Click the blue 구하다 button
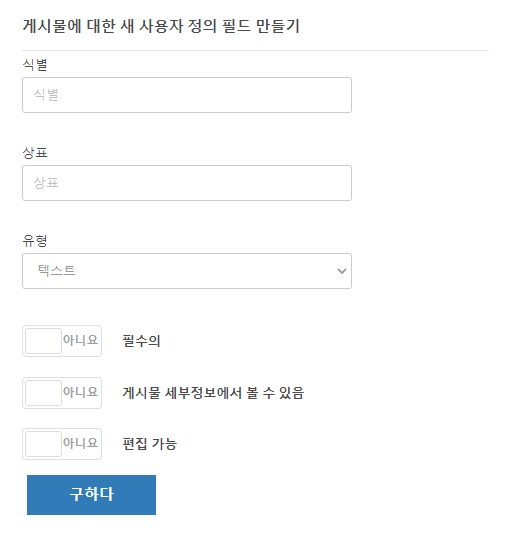527x534 pixels. pyautogui.click(x=91, y=495)
